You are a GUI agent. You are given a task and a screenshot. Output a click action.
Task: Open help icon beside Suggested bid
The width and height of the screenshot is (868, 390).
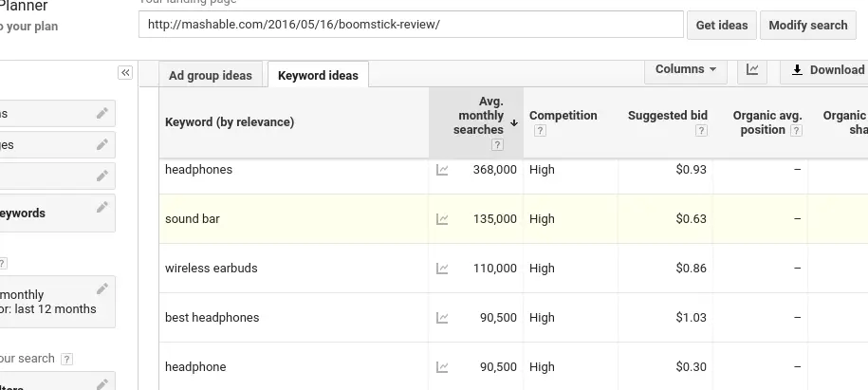pos(701,131)
